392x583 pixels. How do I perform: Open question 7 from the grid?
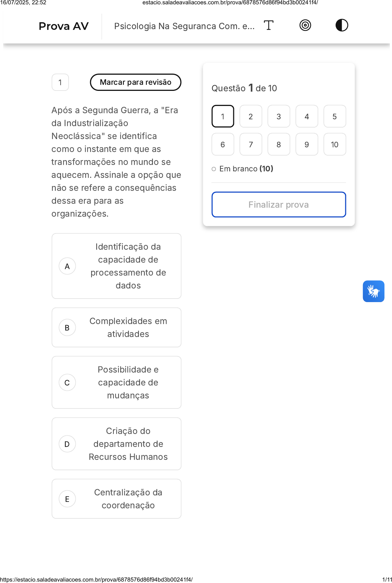click(251, 144)
